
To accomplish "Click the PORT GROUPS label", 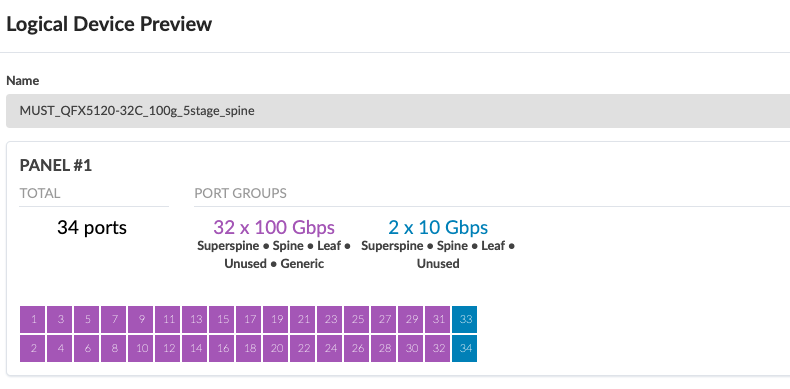I will tap(240, 193).
